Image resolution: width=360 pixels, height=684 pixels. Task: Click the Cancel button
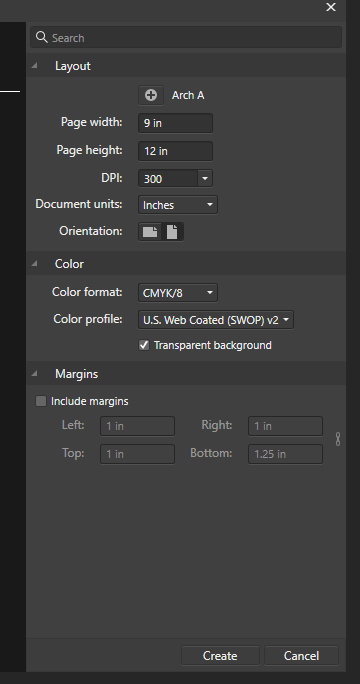pos(301,656)
